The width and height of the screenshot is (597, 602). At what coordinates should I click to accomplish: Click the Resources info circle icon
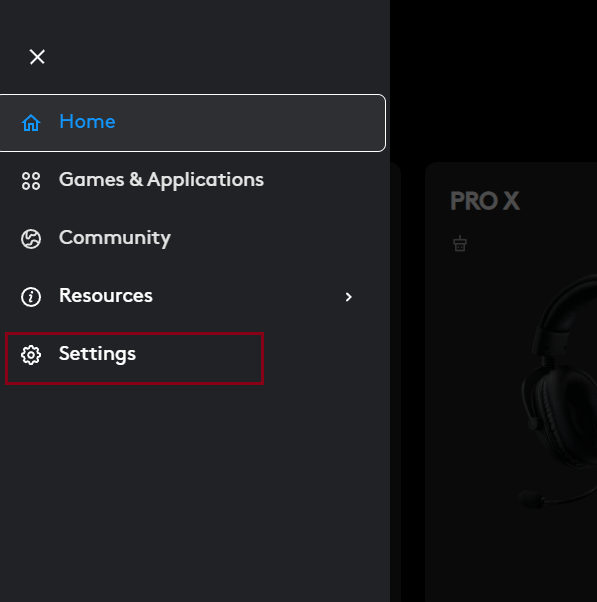point(31,297)
